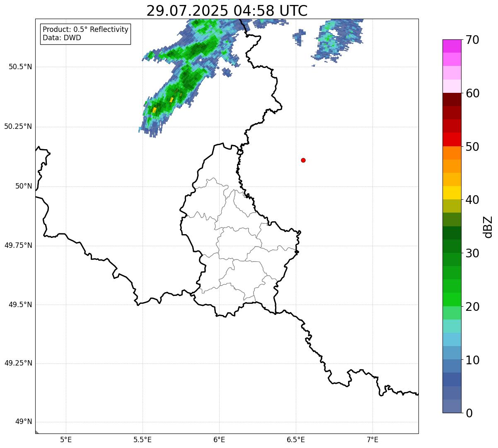Click the orange colorbar segment below 50 dBZ
The height and width of the screenshot is (448, 498).
pyautogui.click(x=452, y=153)
